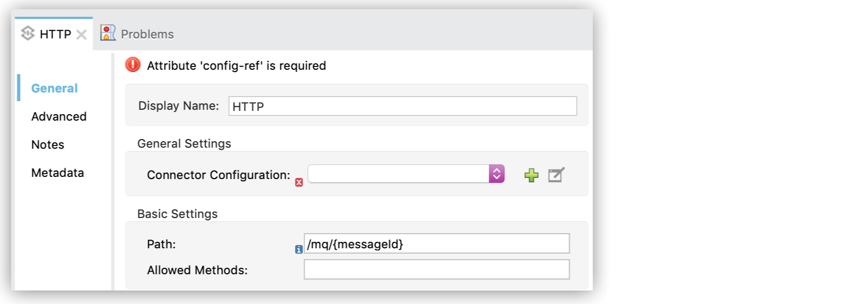Open the Connector Configuration combo box

(399, 174)
